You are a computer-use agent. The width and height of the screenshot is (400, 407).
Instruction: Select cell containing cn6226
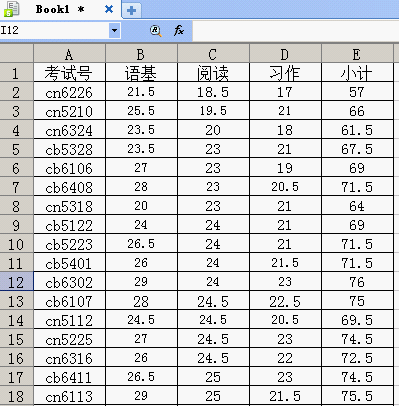tap(69, 91)
